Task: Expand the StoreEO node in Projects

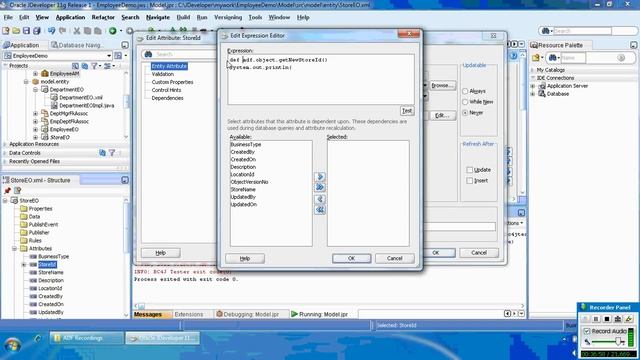Action: click(36, 138)
